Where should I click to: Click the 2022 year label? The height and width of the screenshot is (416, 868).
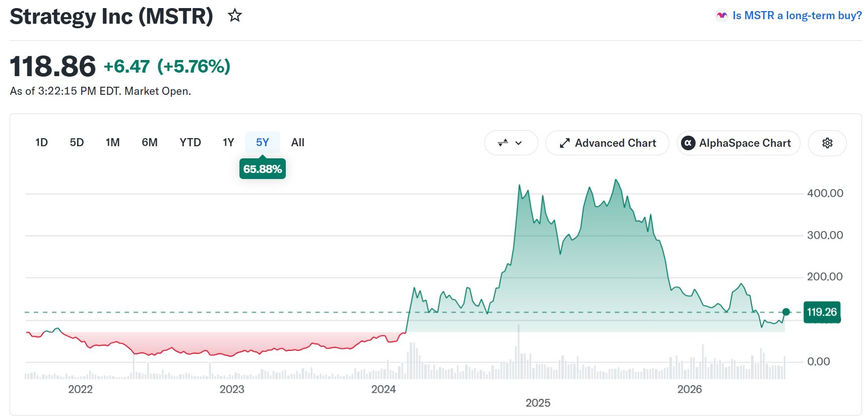click(x=81, y=389)
